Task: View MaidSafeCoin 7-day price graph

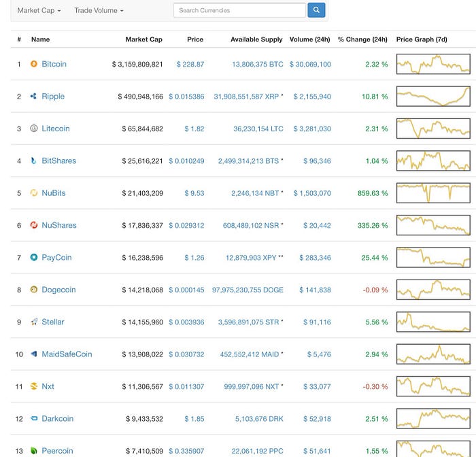Action: coord(433,354)
